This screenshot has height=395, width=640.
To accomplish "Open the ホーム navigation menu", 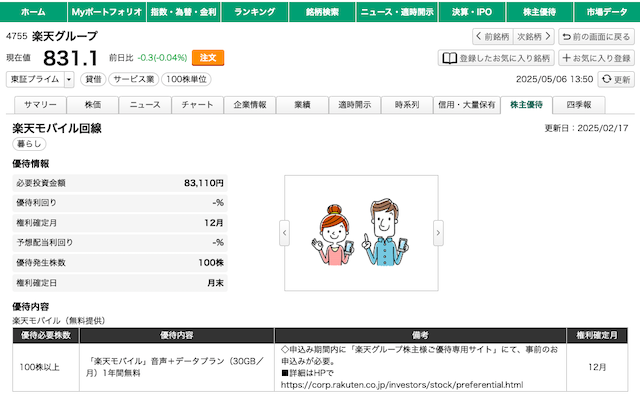I will [x=33, y=12].
